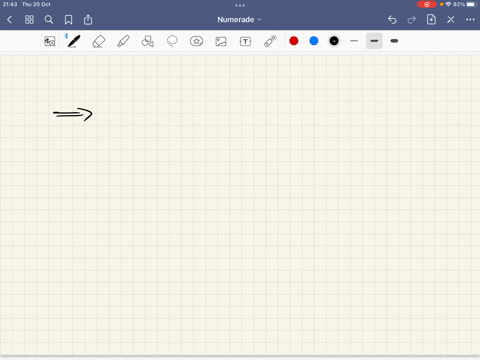Select the zoom window tool
480x360 pixels.
[50, 41]
